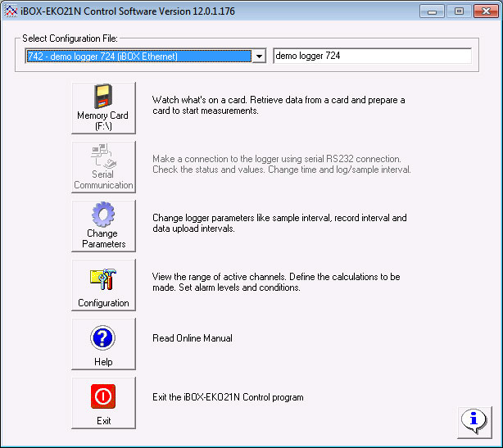Open Change Parameters gear button
The height and width of the screenshot is (448, 503).
103,226
